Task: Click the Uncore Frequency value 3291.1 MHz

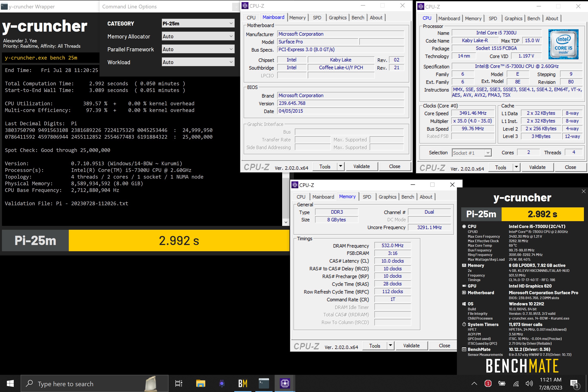Action: pos(429,227)
